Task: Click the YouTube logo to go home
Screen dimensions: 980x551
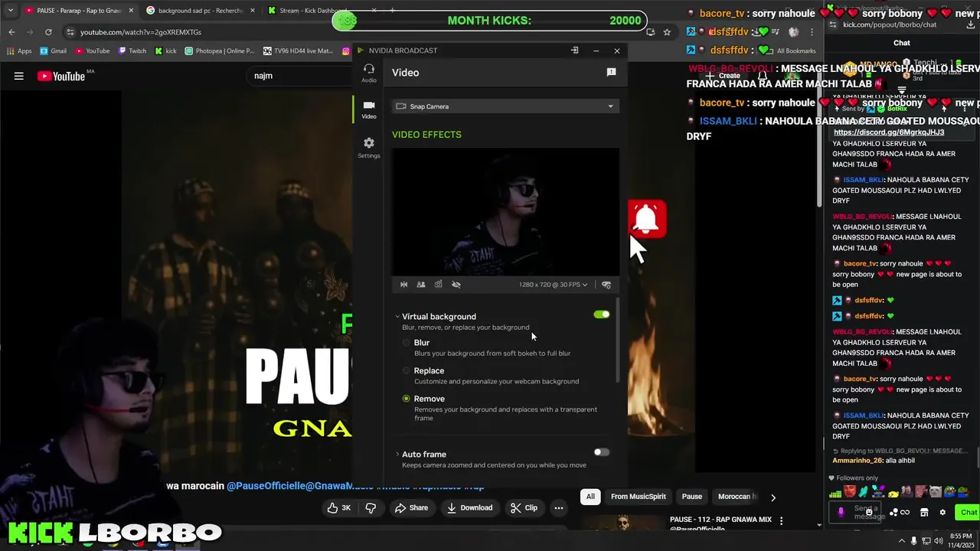Action: [61, 76]
